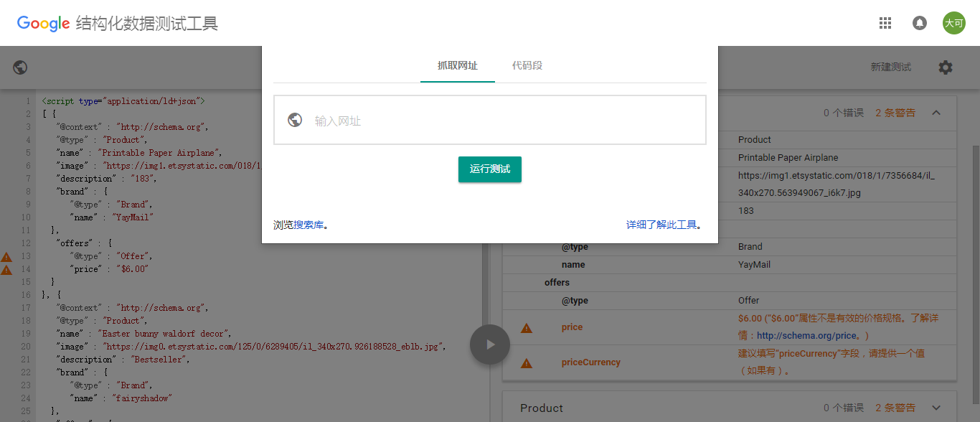Expand the second Product result panel
Image resolution: width=980 pixels, height=422 pixels.
[x=936, y=408]
